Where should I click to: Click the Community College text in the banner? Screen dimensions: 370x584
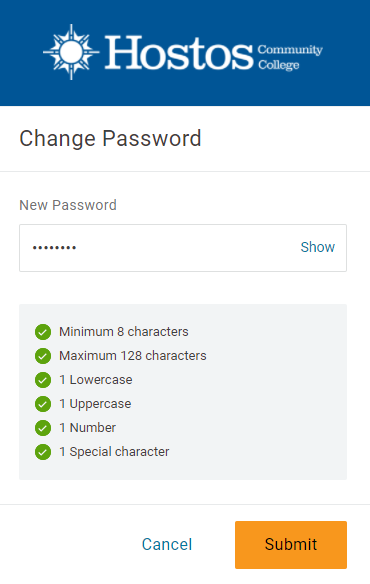(290, 57)
